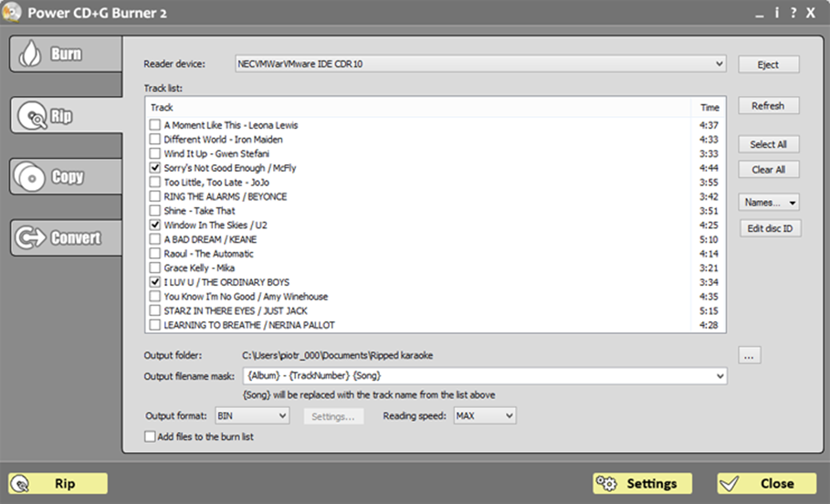Minimize the Power CD+G Burner window
Screen dimensions: 830x504
tap(760, 15)
